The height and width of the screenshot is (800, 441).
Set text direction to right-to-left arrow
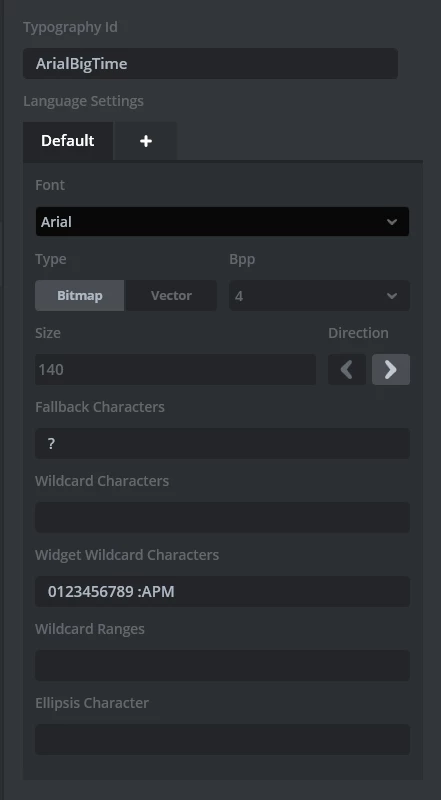(x=347, y=369)
